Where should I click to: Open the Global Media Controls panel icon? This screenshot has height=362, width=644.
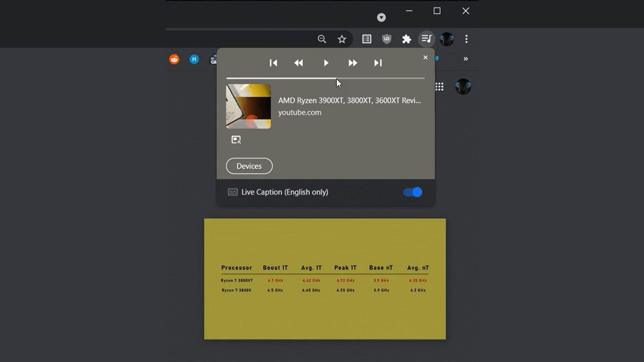point(426,39)
